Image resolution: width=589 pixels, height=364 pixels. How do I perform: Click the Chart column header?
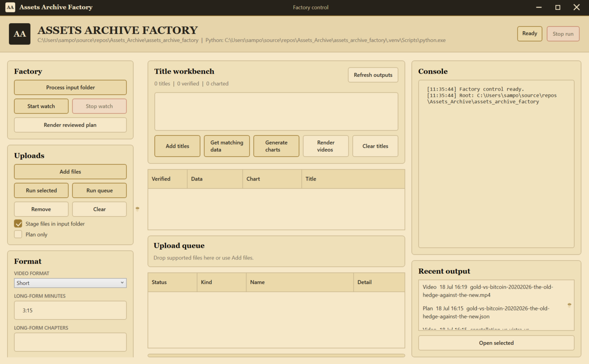click(x=272, y=179)
